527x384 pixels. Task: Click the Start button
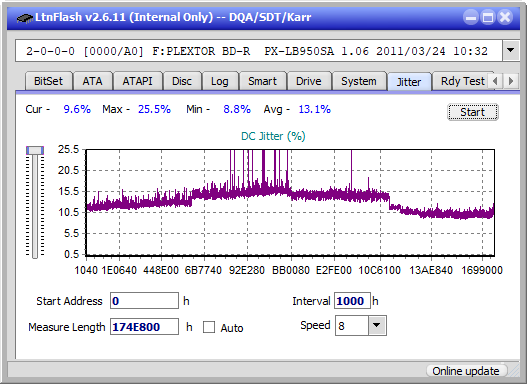click(473, 112)
